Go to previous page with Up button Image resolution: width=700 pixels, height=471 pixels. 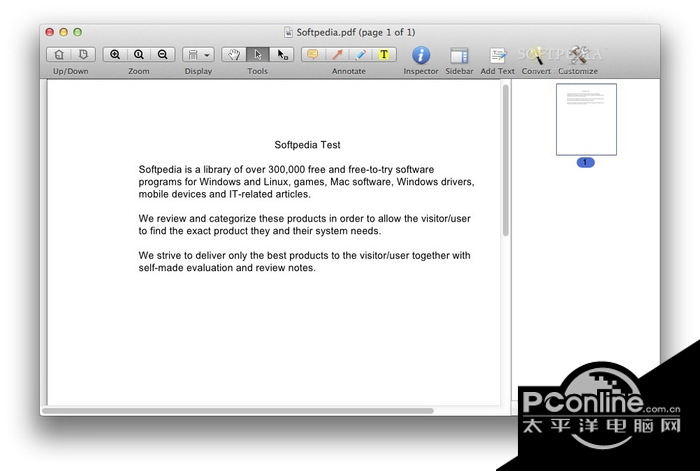pos(59,54)
